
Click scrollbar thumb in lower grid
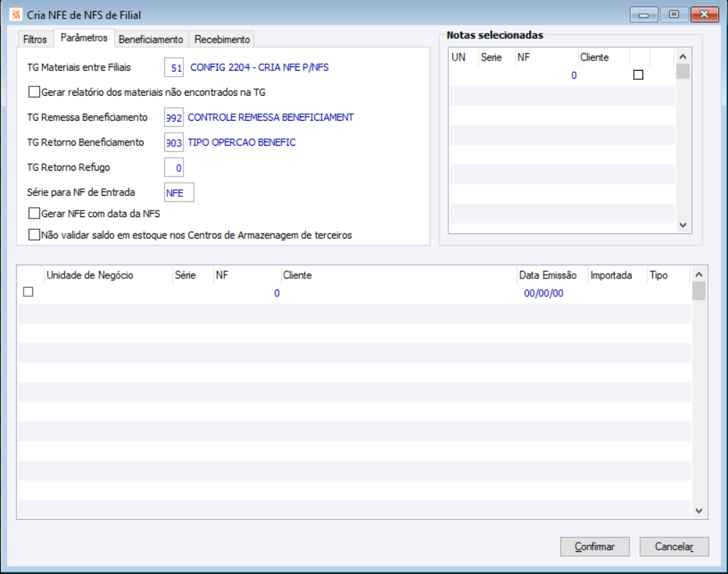coord(699,291)
